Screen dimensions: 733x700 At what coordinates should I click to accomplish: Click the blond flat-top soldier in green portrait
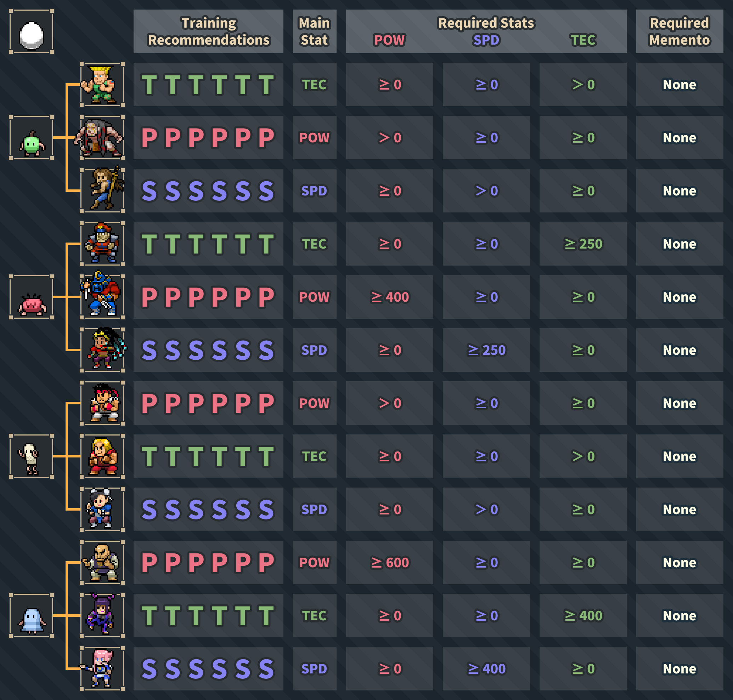(x=102, y=85)
